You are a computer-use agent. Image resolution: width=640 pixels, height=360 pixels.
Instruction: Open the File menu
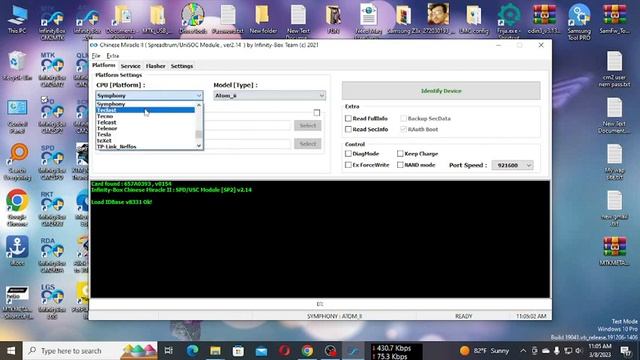(96, 56)
